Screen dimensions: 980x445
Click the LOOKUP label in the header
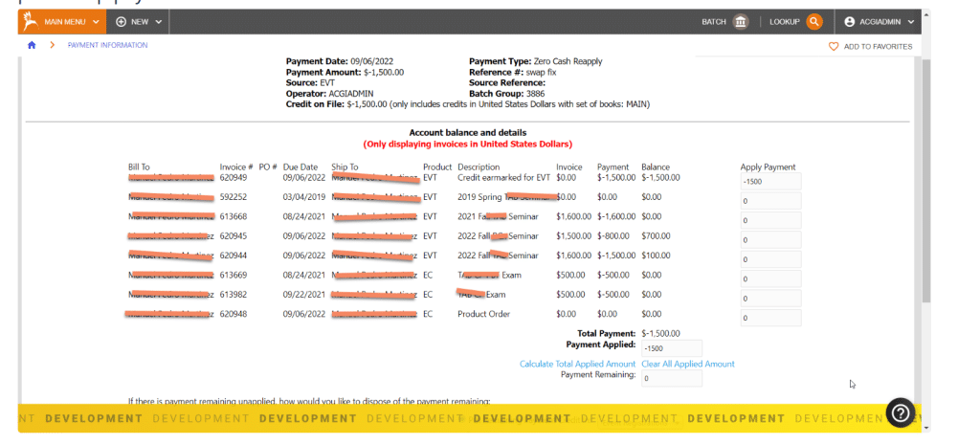coord(785,22)
